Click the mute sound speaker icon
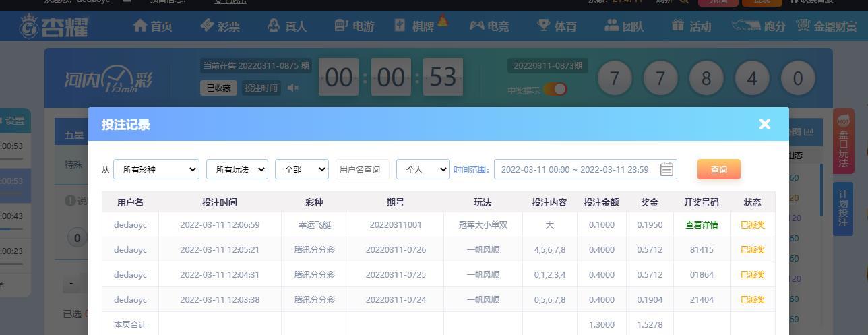This screenshot has width=868, height=335. [x=293, y=88]
